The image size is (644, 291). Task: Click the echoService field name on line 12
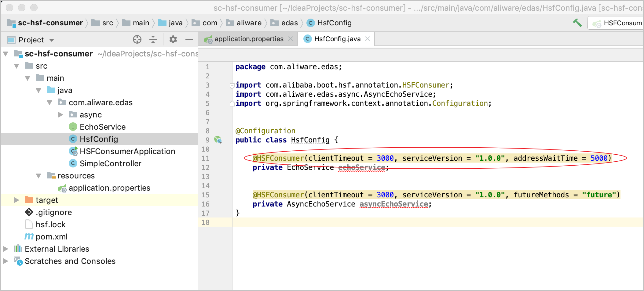tap(362, 167)
